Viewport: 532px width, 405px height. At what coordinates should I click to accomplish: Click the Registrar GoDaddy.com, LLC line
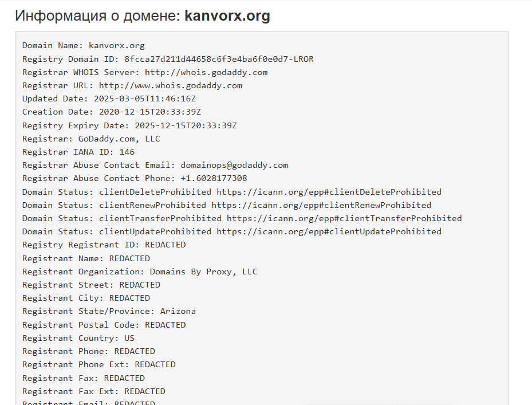tap(91, 139)
